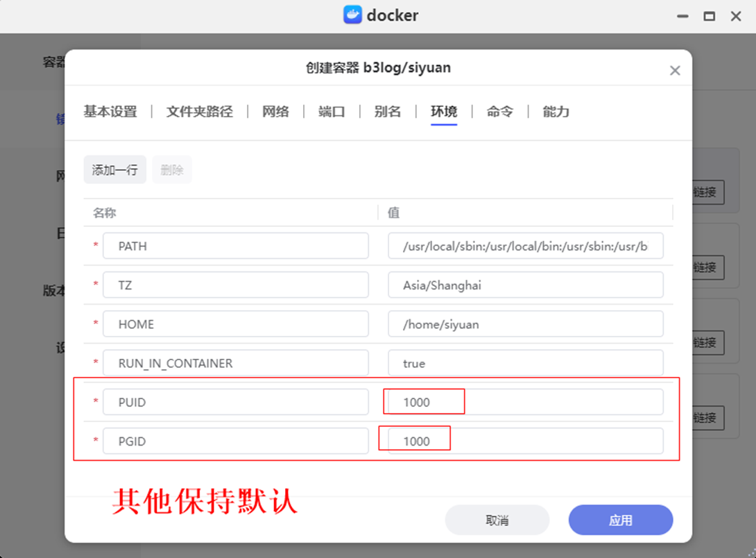Minimize the docker window
The image size is (756, 558).
coord(682,16)
